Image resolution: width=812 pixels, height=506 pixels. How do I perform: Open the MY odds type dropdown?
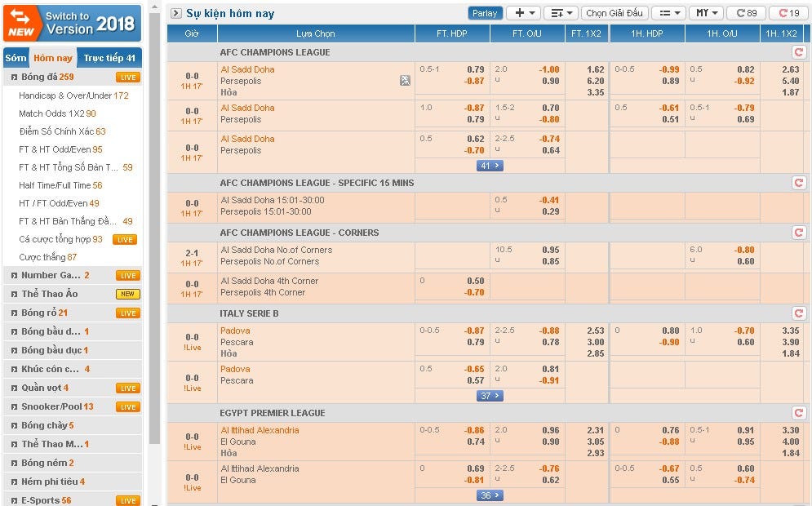coord(707,13)
